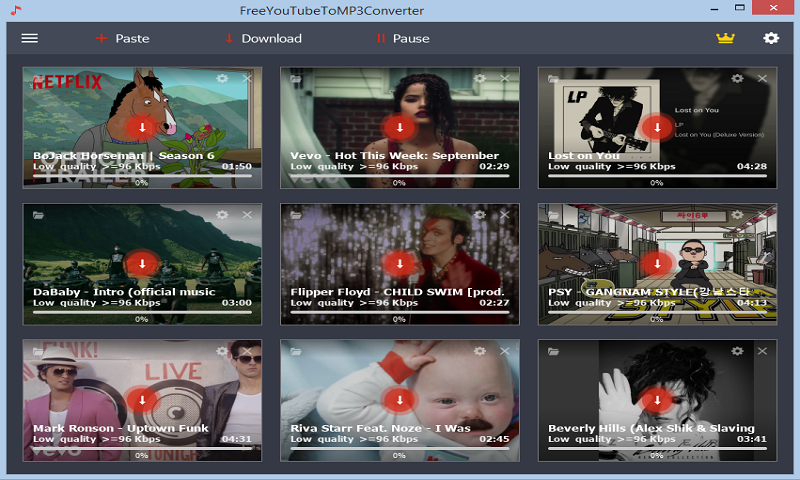Click the Paste button

click(x=122, y=38)
